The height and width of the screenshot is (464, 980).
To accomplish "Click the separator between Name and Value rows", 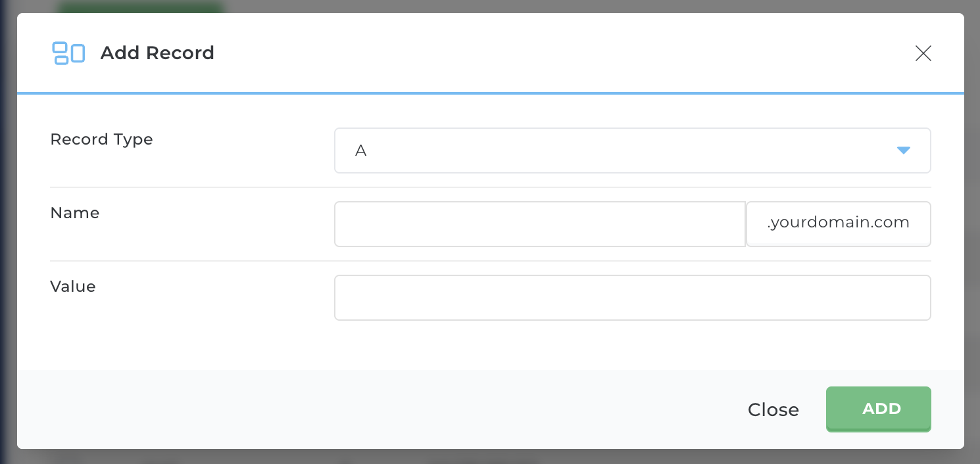I will click(490, 261).
